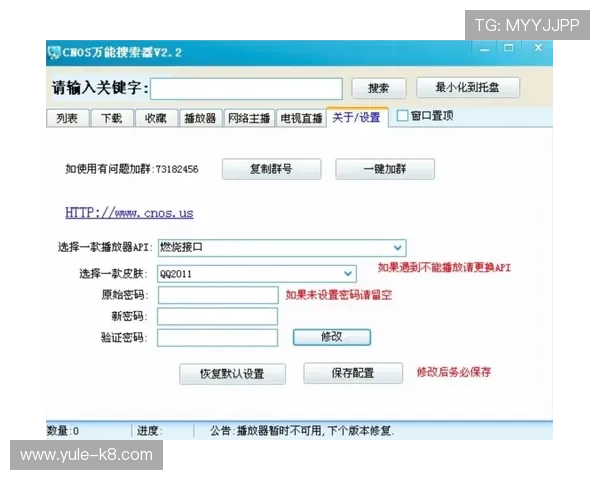Viewport: 600px width, 480px height.
Task: Click the status bar text 数量:0
Action: (63, 431)
